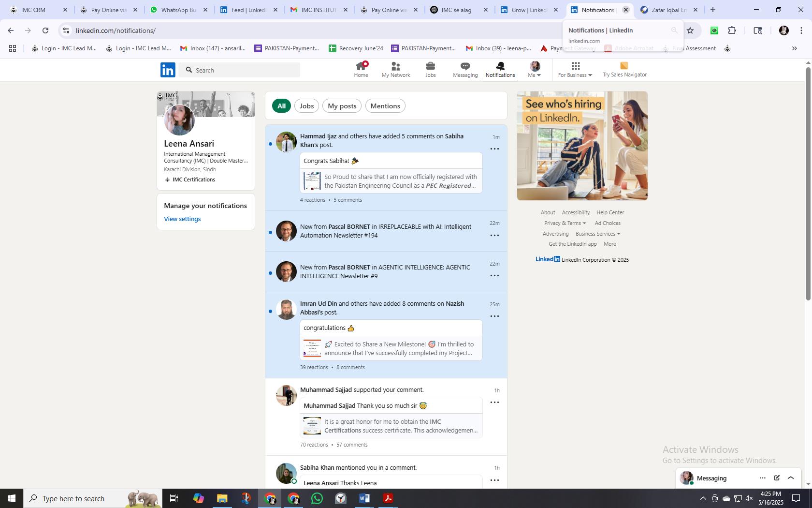Switch to Zafar Iqbal tab
This screenshot has height=508, width=812.
click(668, 10)
